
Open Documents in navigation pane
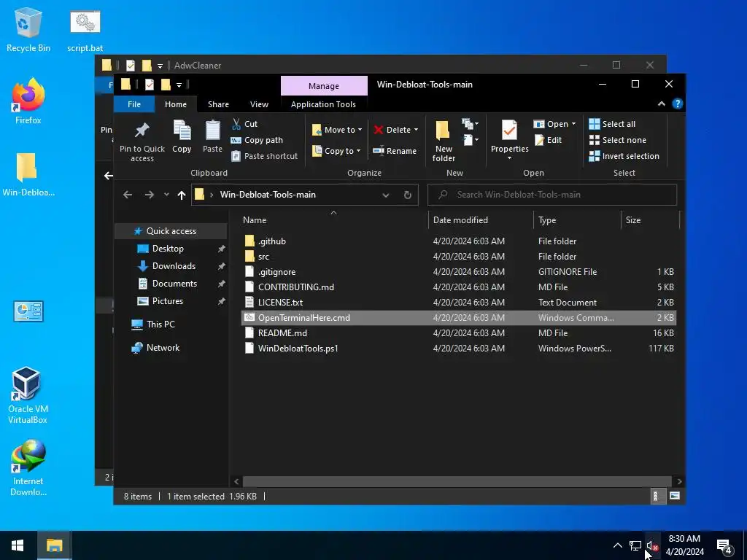point(174,284)
